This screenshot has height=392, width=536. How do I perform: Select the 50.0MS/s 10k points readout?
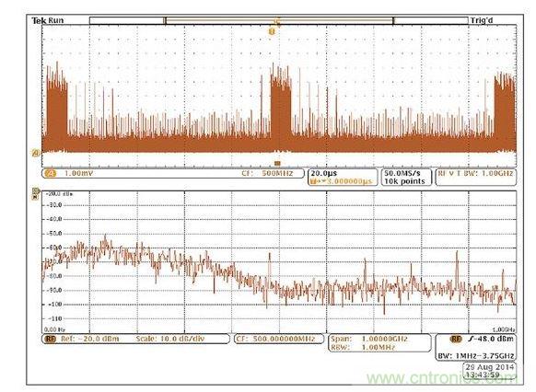coord(404,178)
